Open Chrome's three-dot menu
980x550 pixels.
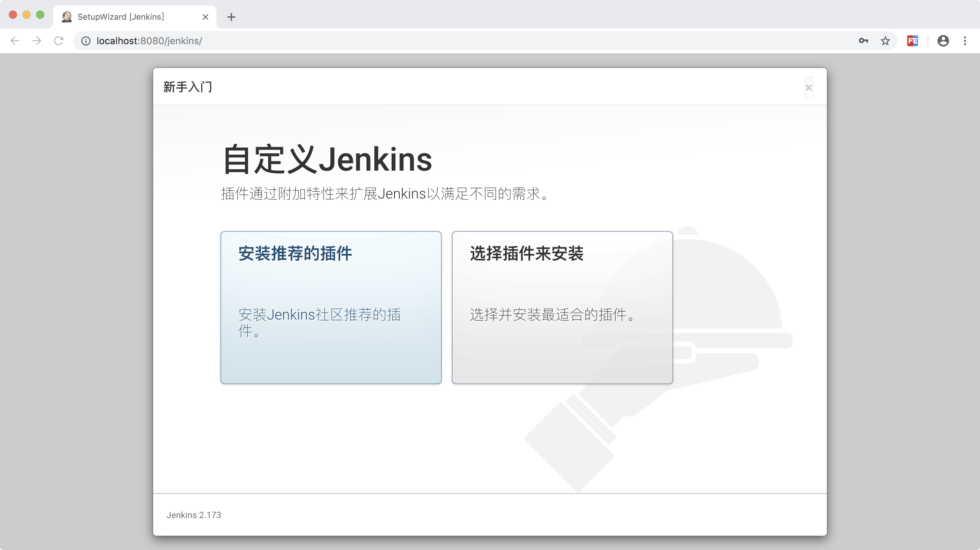[965, 41]
